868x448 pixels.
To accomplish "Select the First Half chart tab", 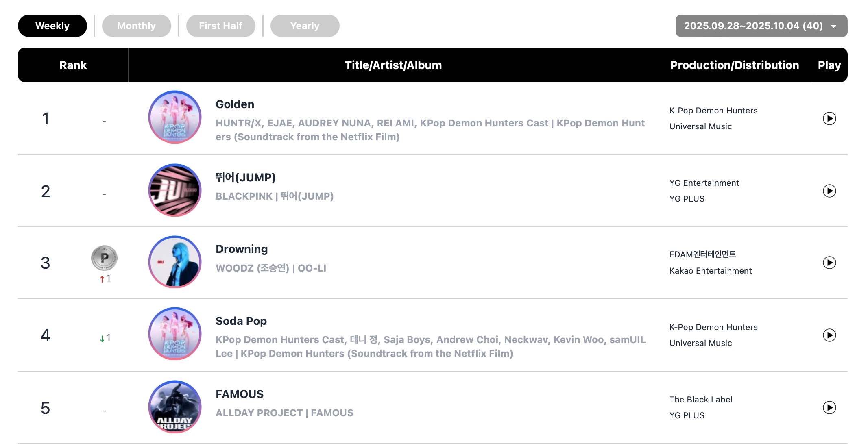I will pyautogui.click(x=220, y=26).
